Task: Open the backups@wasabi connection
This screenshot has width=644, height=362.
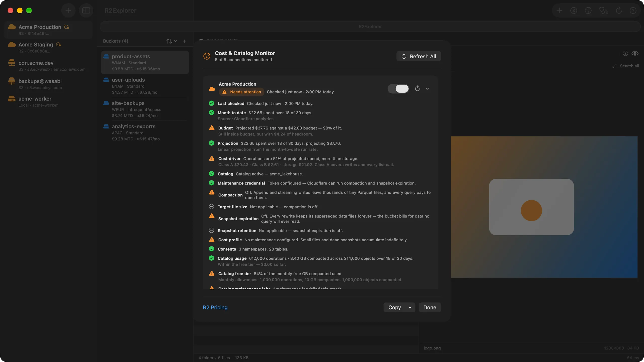Action: 49,84
